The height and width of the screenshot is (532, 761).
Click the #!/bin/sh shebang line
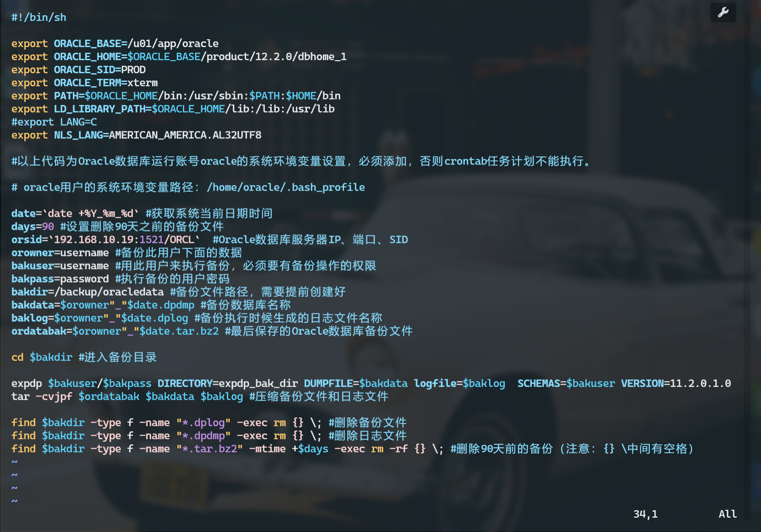coord(39,17)
